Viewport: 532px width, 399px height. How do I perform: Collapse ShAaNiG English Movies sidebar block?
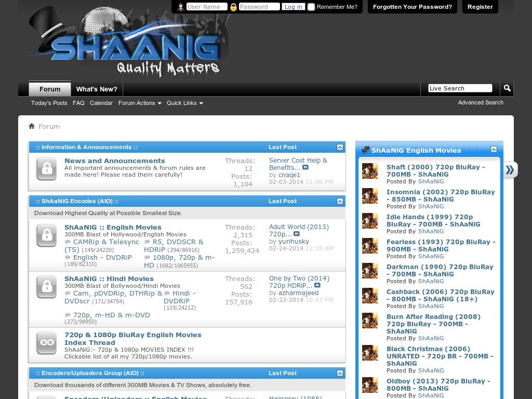click(494, 149)
